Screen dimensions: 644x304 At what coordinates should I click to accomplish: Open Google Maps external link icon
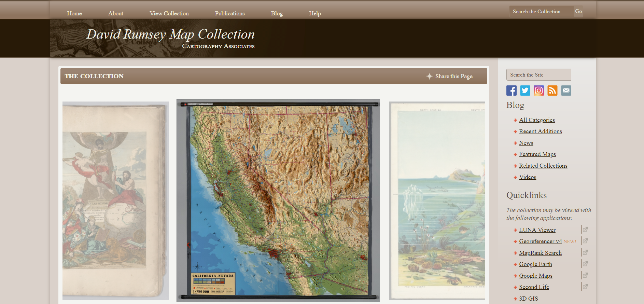[585, 275]
